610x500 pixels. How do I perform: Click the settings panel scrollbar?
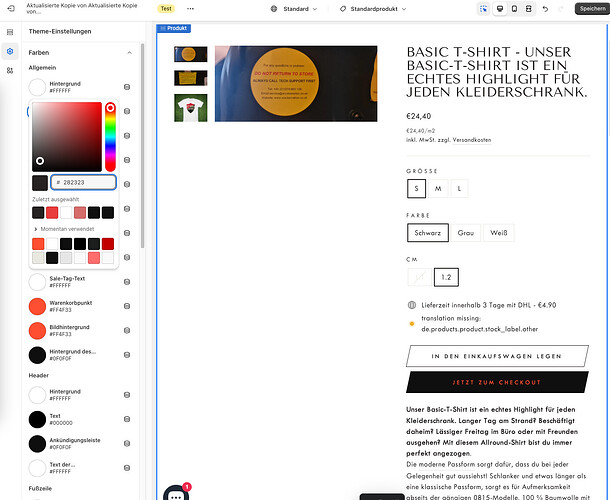pyautogui.click(x=142, y=146)
